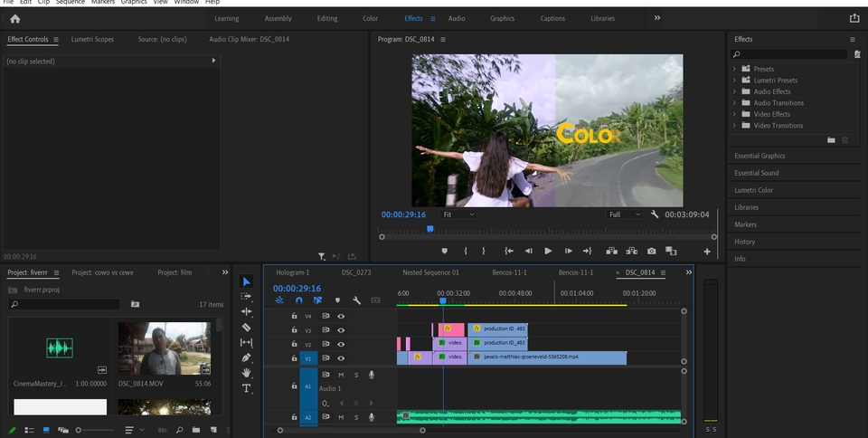Image resolution: width=868 pixels, height=438 pixels.
Task: Click the Quick Export share icon
Action: click(x=854, y=18)
